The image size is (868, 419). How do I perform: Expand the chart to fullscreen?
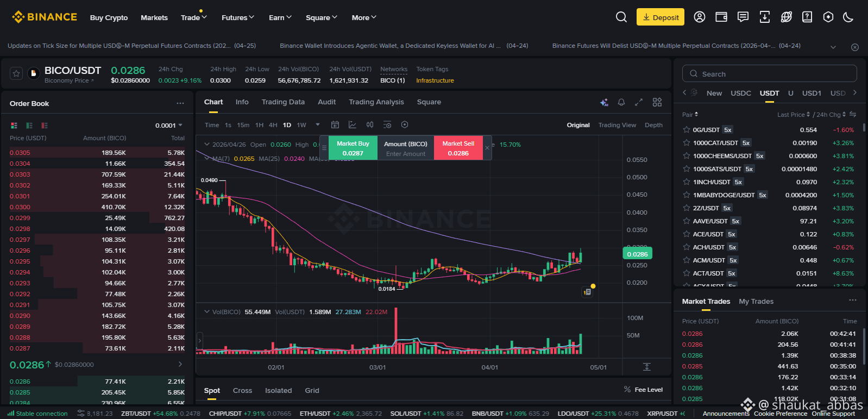click(639, 102)
